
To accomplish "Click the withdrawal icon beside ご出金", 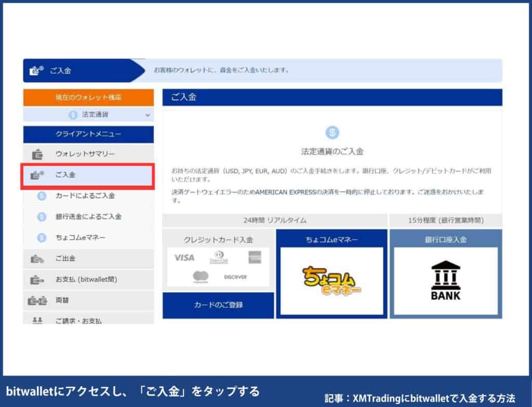I will pos(37,259).
